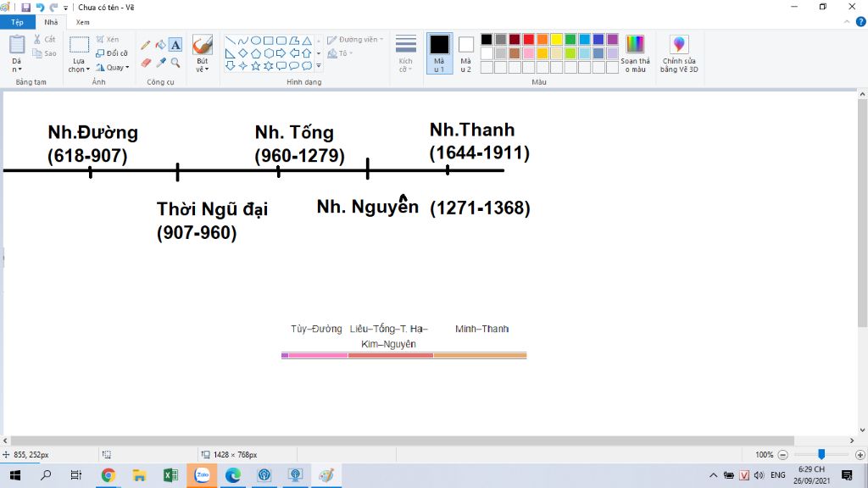Click the Paste (Dán) clipboard icon
The height and width of the screenshot is (488, 868).
click(x=17, y=44)
